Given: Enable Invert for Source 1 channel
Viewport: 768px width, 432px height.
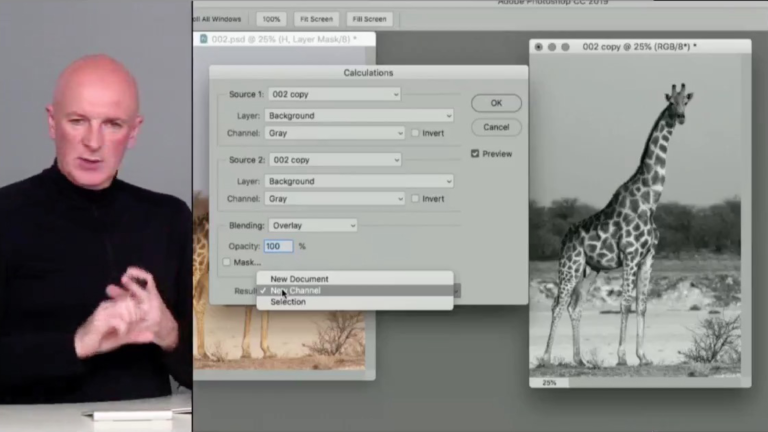Looking at the screenshot, I should coord(416,133).
